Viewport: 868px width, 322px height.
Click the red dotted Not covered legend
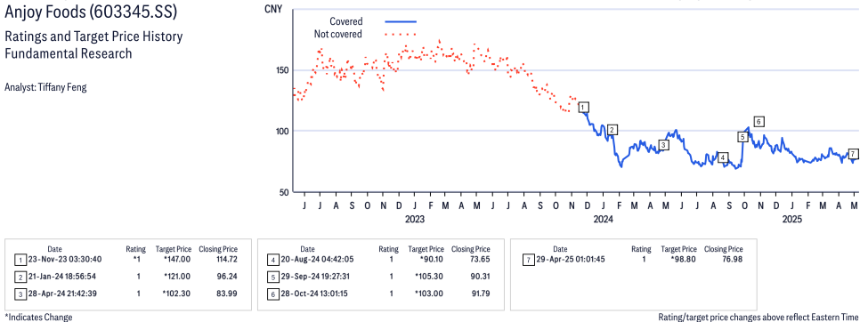pyautogui.click(x=401, y=35)
